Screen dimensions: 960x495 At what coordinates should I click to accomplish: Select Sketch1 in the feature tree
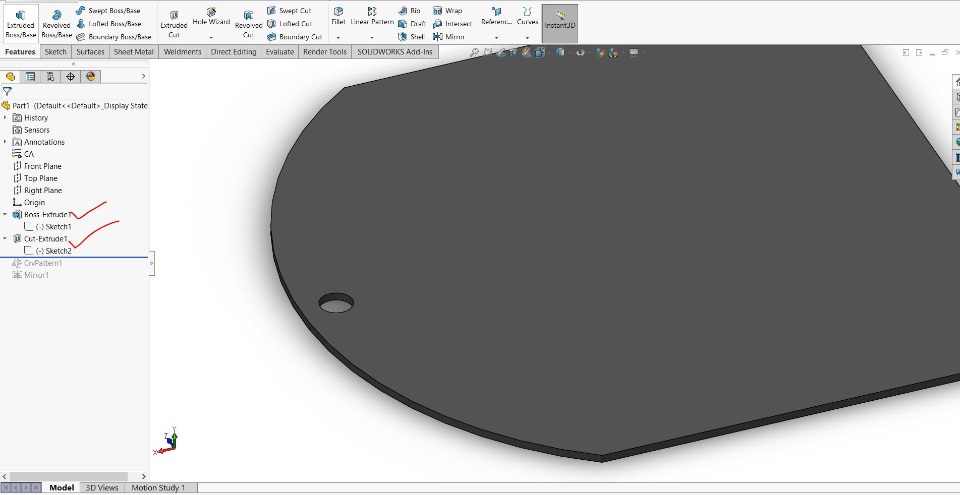(48, 227)
